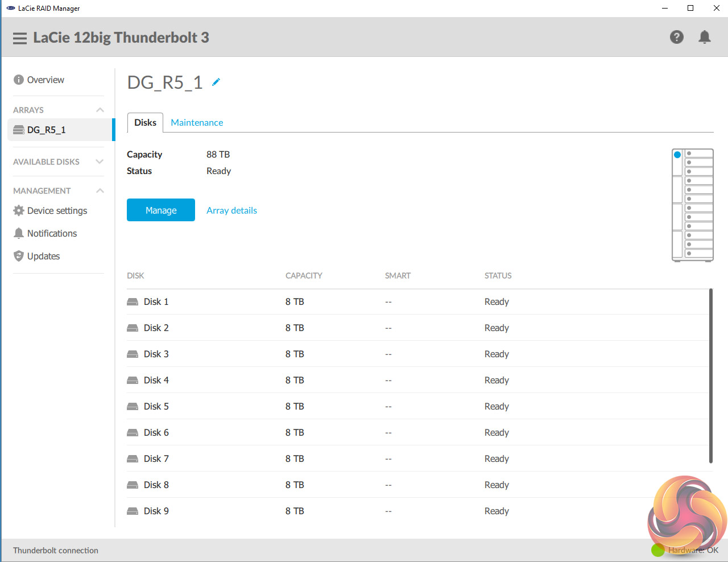Open Notifications page from sidebar
The image size is (728, 562).
[52, 233]
